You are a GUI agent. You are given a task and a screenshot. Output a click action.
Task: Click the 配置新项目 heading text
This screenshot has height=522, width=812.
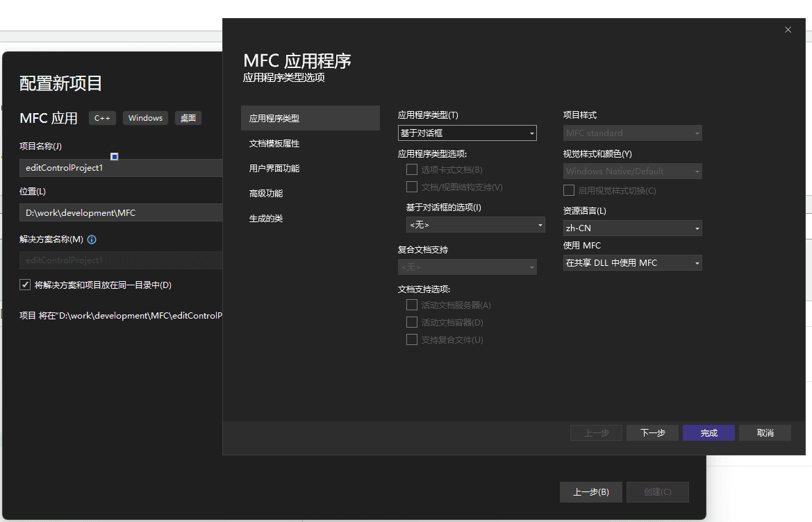[x=60, y=83]
